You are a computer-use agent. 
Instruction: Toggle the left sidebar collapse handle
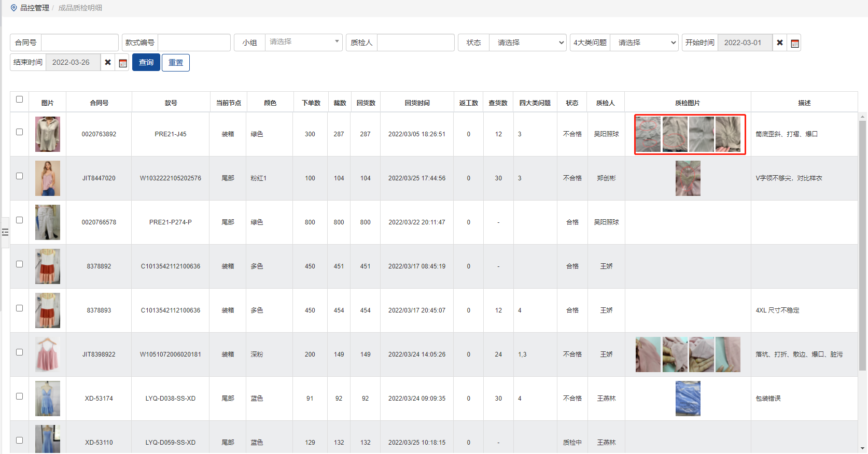coord(5,232)
